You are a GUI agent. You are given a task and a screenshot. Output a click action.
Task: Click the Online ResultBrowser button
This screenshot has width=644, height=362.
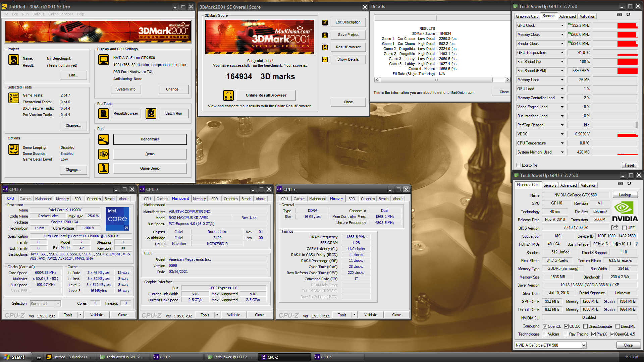[x=266, y=96]
